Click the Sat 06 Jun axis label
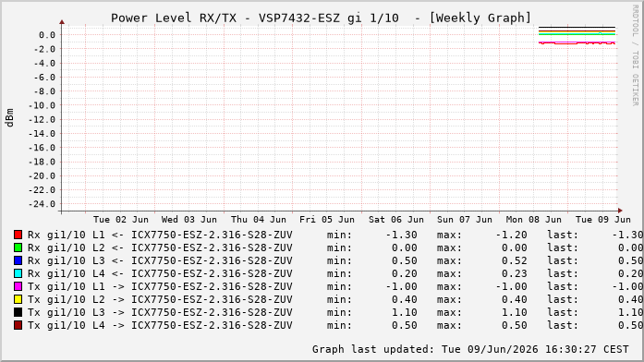This screenshot has height=362, width=644. click(396, 220)
